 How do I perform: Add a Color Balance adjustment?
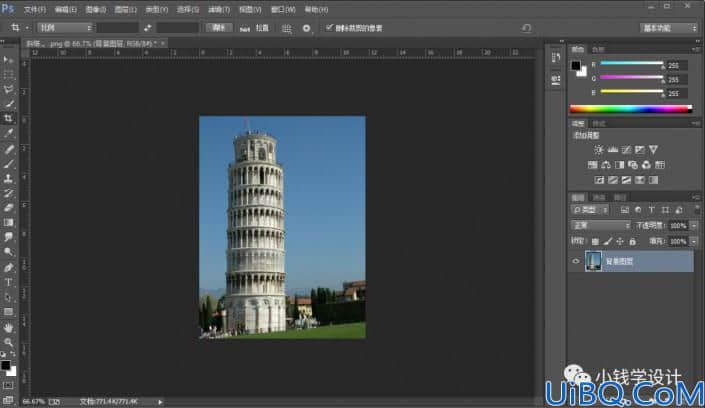coord(606,165)
